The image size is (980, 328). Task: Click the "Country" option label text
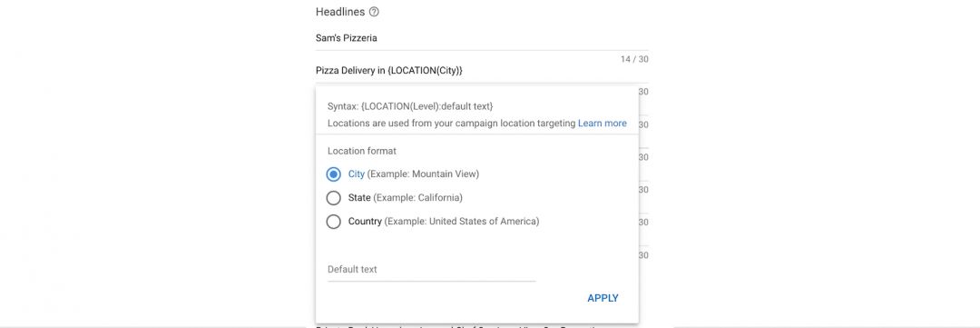[365, 222]
